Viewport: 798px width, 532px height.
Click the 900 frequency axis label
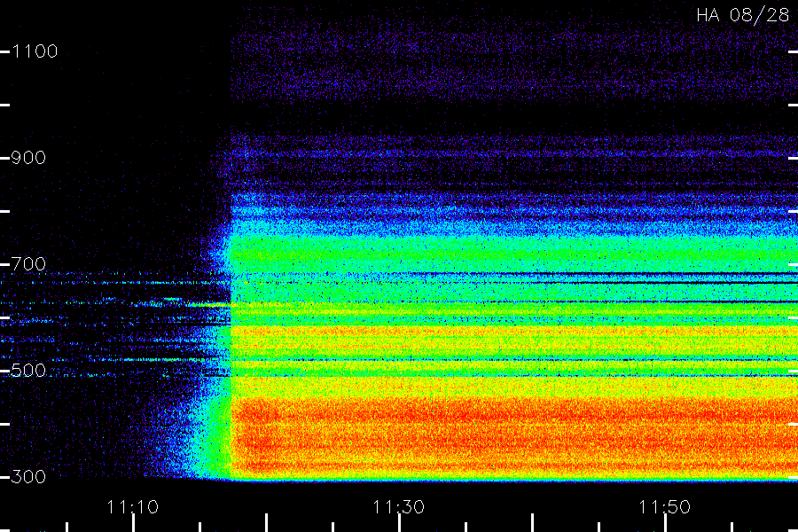(x=28, y=158)
